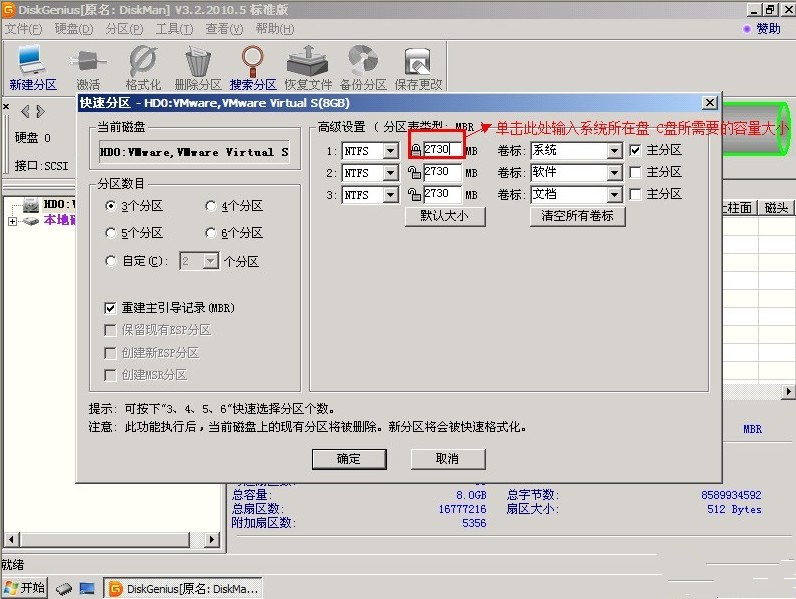Select the 4个分区 radio option
796x599 pixels.
point(211,206)
